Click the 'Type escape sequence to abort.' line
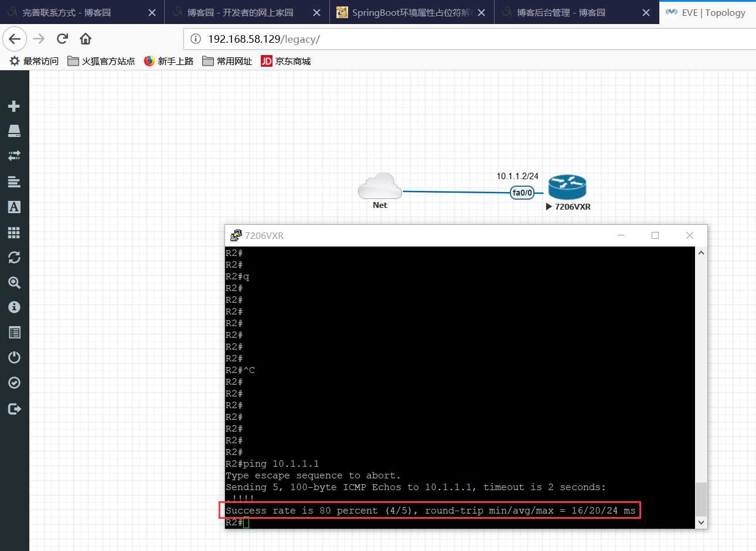 click(x=314, y=475)
